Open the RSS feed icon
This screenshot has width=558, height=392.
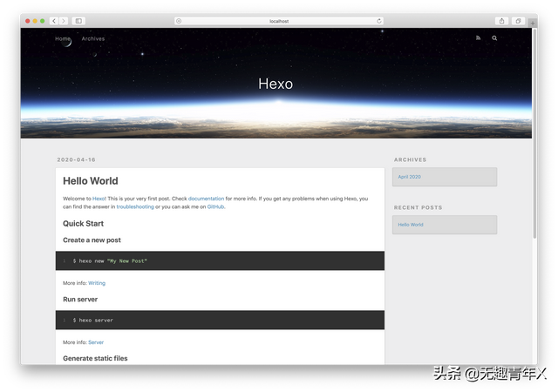pos(479,38)
